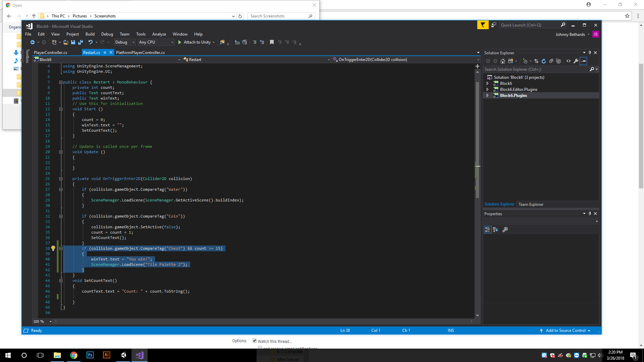644x362 pixels.
Task: Pin the Solution Explorer panel
Action: coord(590,53)
